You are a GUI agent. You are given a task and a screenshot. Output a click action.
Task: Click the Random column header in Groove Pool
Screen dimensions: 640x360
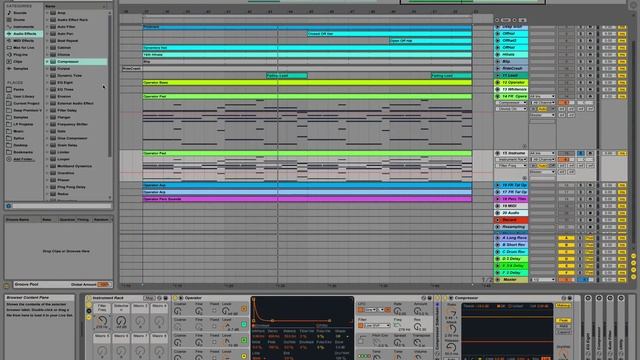pyautogui.click(x=101, y=220)
